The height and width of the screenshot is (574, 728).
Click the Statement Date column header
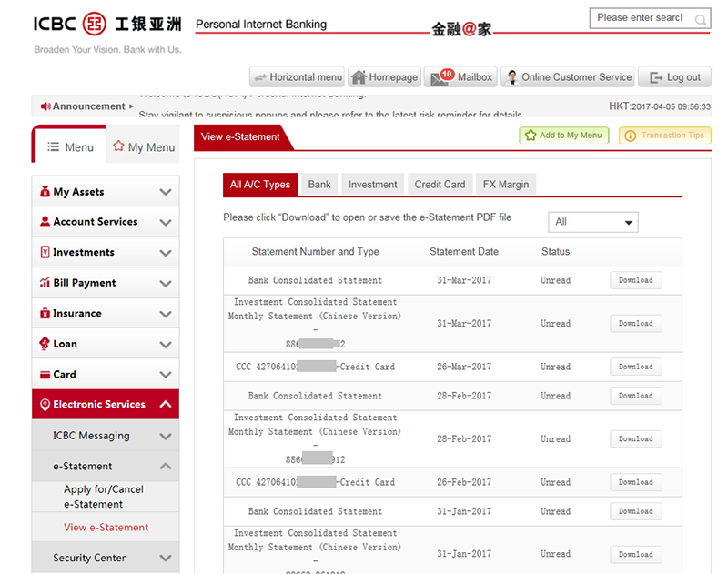[464, 251]
